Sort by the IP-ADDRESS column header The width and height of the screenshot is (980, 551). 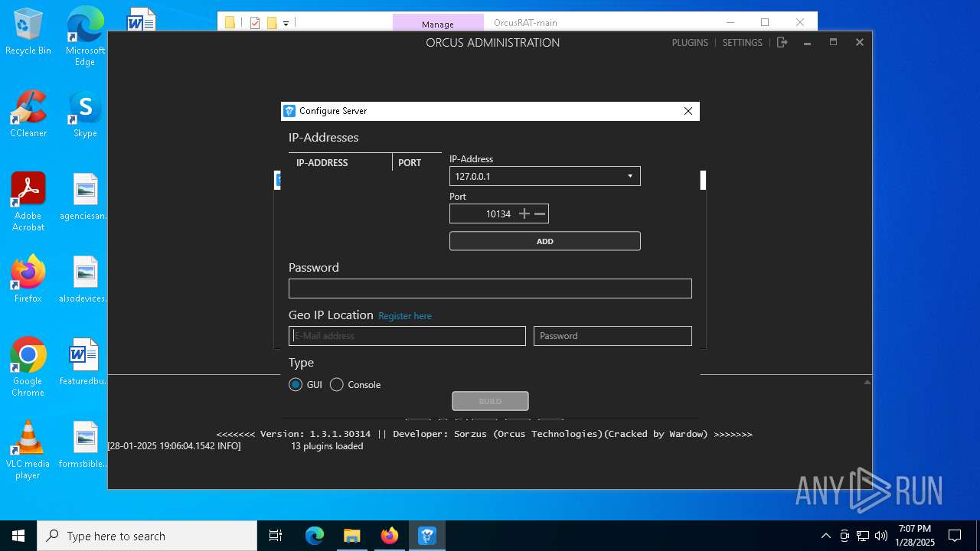(340, 162)
